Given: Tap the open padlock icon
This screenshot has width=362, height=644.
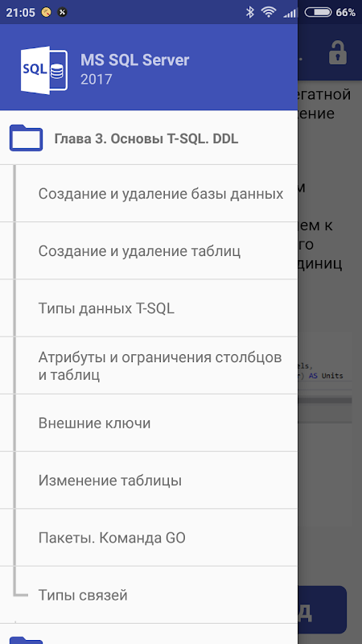Looking at the screenshot, I should [x=338, y=52].
